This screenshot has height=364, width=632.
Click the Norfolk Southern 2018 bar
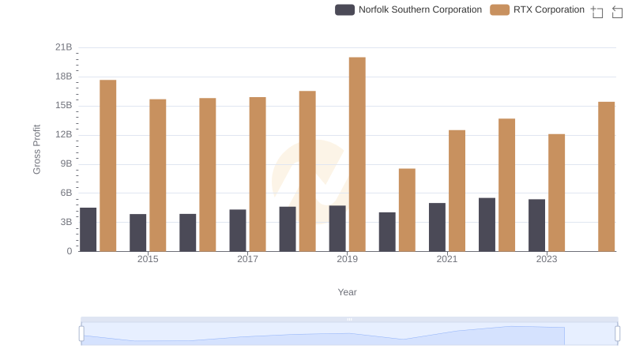click(288, 229)
